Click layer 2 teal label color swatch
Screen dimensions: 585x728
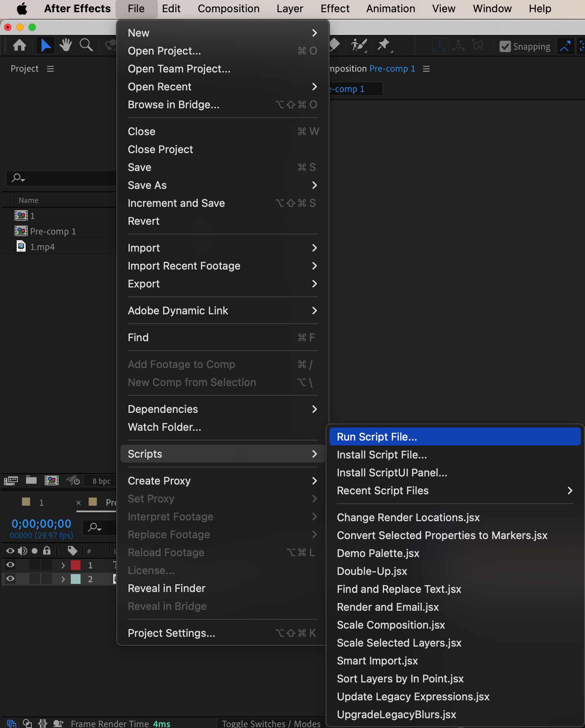coord(76,579)
